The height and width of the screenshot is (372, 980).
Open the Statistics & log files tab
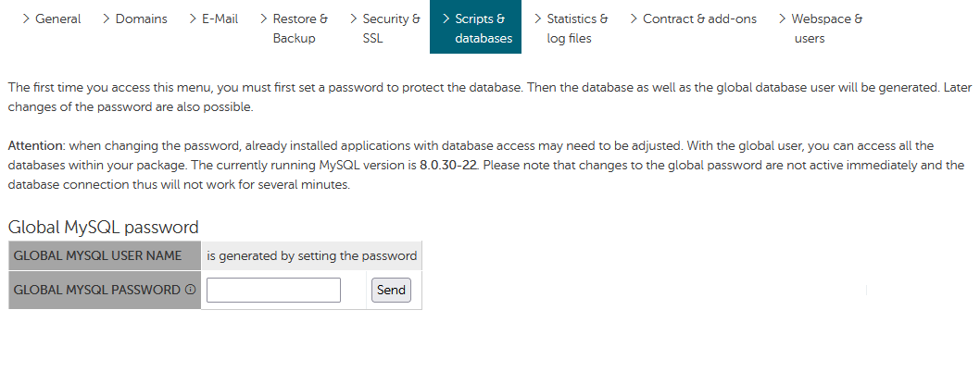pos(577,28)
